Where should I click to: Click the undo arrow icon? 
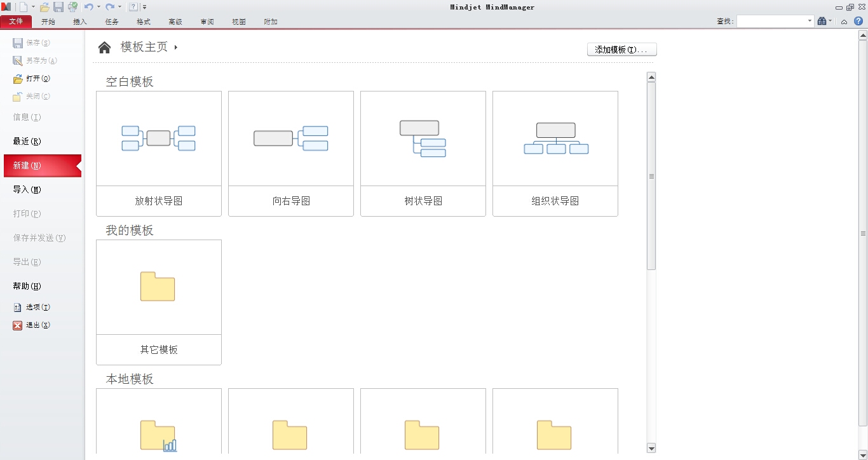click(89, 7)
